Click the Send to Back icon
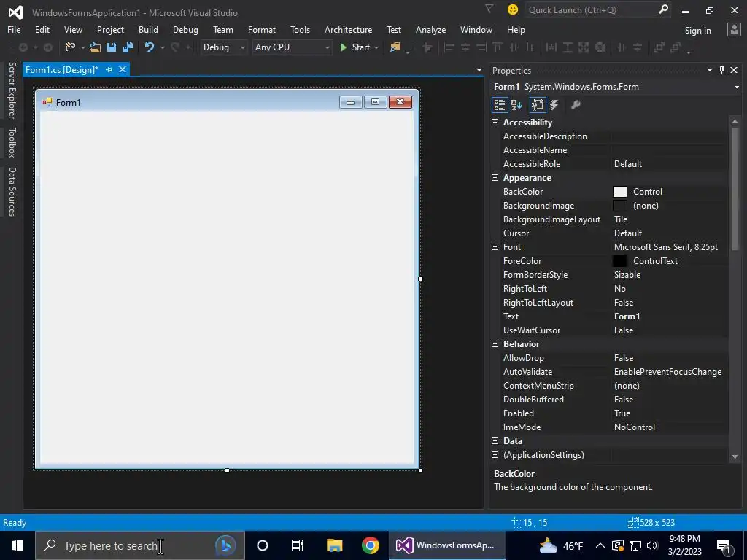 click(x=675, y=47)
